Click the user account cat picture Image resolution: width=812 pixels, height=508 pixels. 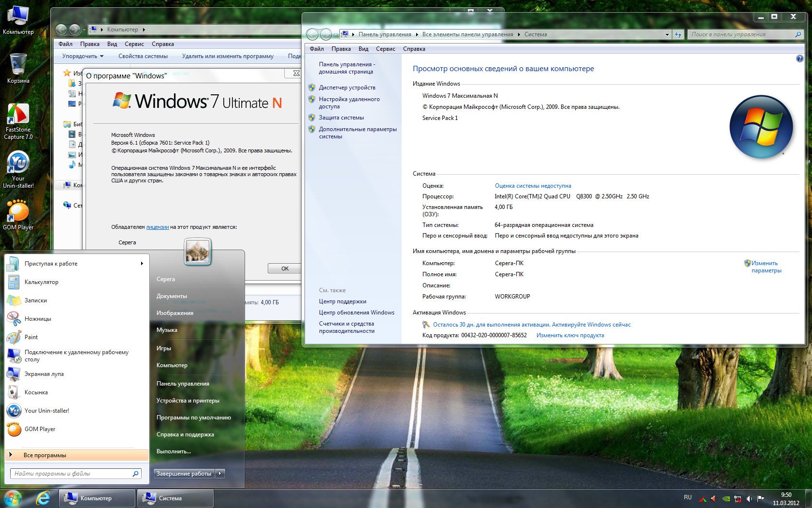(x=198, y=252)
